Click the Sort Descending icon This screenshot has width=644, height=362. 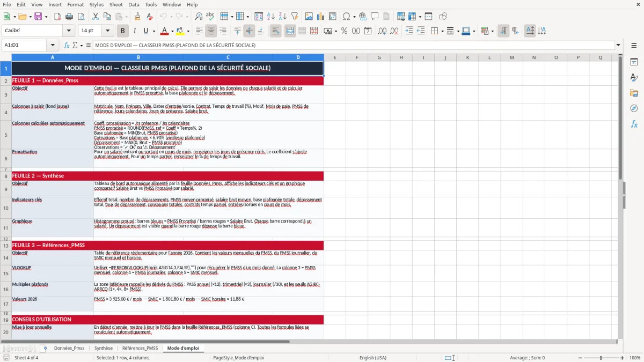[283, 17]
